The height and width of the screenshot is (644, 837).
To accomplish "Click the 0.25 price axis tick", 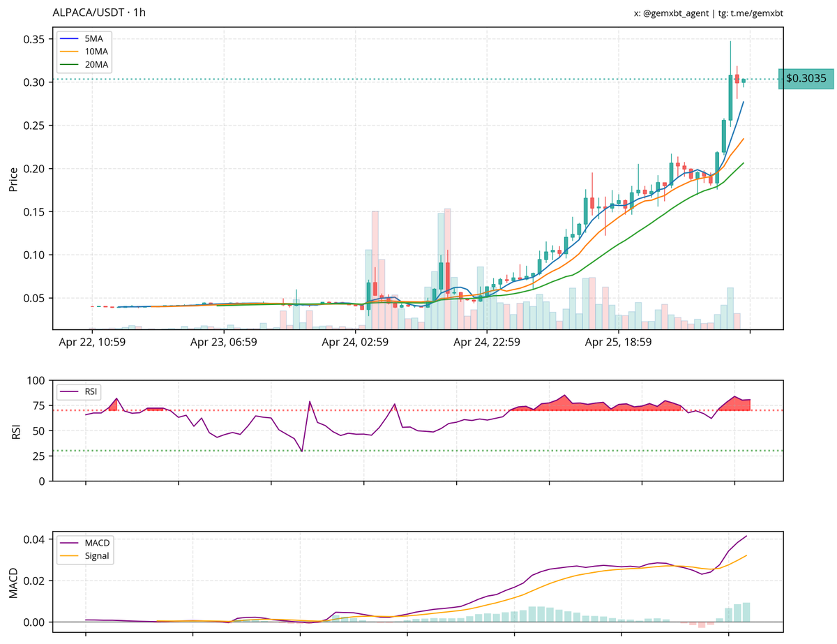I will (34, 126).
